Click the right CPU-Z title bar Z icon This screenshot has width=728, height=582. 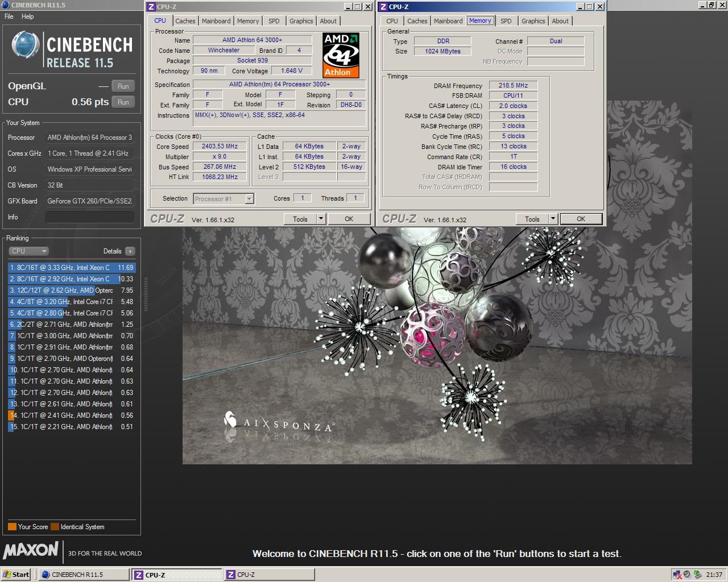coord(383,7)
